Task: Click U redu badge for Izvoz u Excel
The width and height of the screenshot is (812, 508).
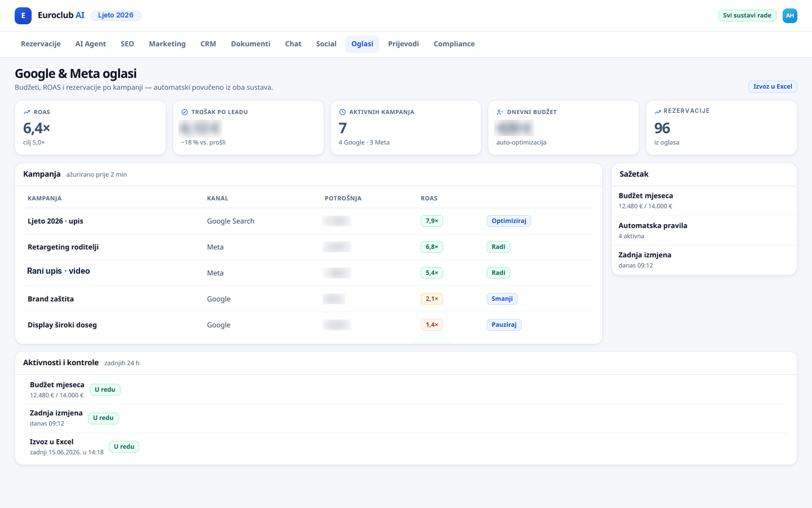Action: (x=124, y=447)
